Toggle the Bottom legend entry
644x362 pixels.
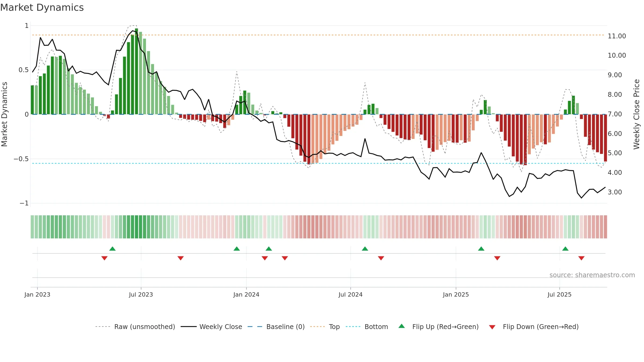click(367, 327)
